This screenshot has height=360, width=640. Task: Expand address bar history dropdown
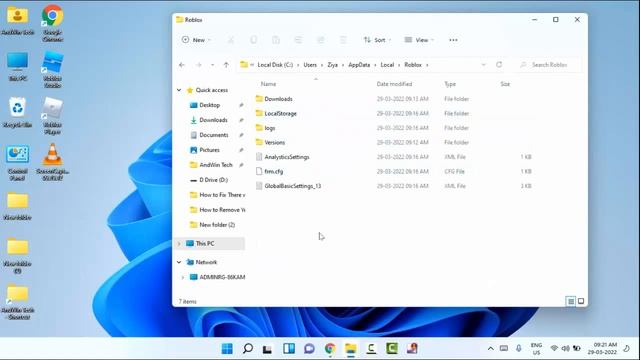click(x=484, y=65)
